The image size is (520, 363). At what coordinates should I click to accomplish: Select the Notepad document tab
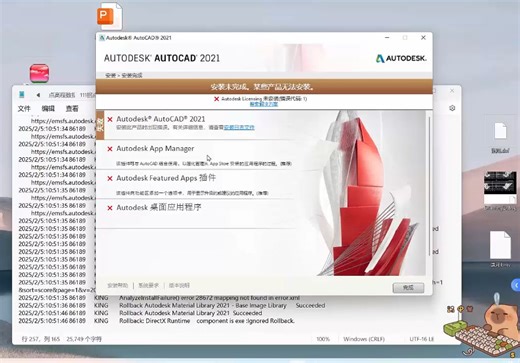72,95
